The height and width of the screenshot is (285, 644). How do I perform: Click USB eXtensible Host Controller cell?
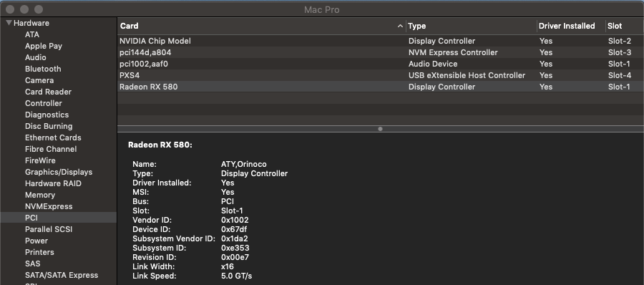click(467, 76)
